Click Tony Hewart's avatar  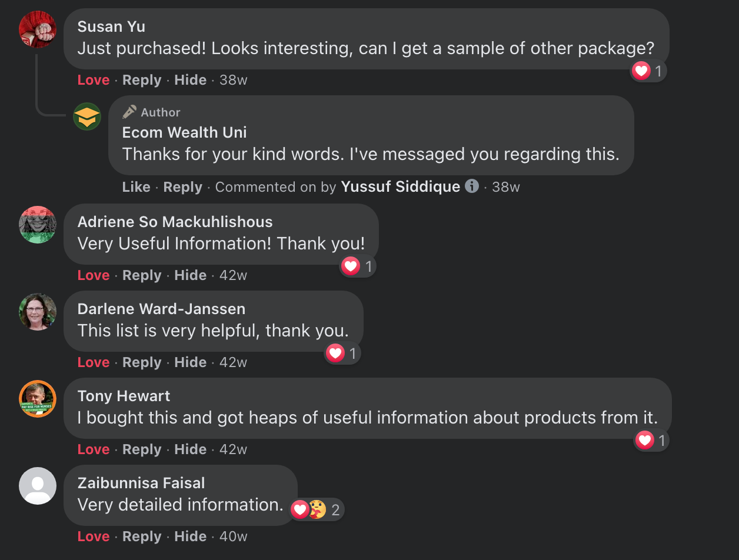coord(38,399)
